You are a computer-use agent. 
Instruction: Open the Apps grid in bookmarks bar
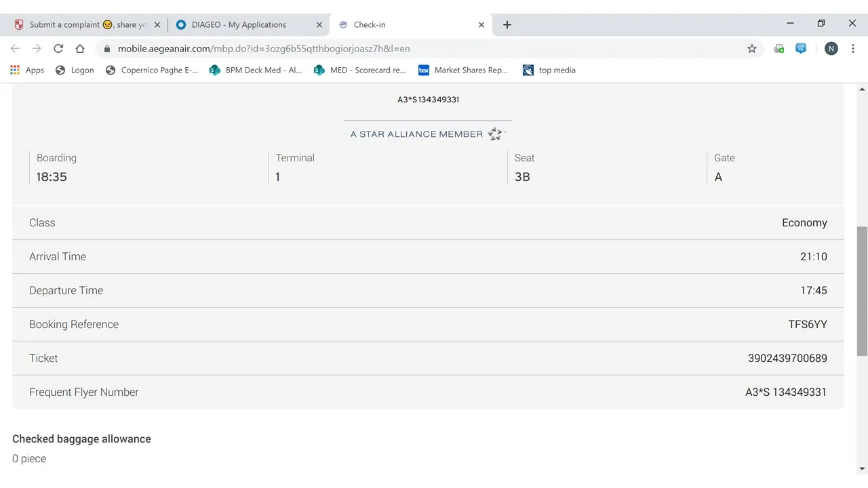click(27, 70)
